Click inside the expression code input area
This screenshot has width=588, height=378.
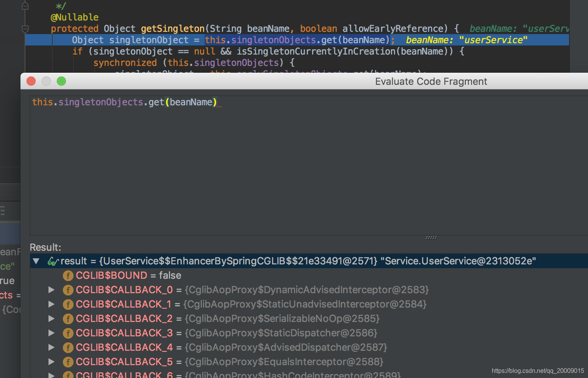click(309, 166)
